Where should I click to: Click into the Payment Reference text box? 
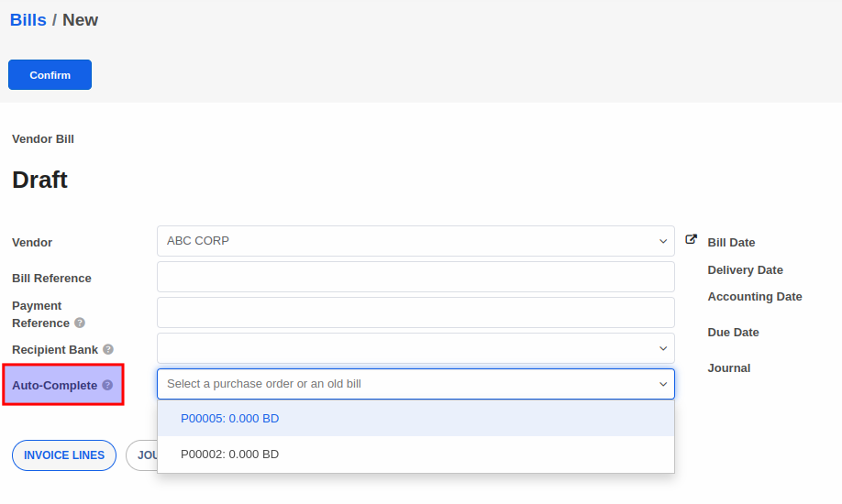[x=415, y=312]
